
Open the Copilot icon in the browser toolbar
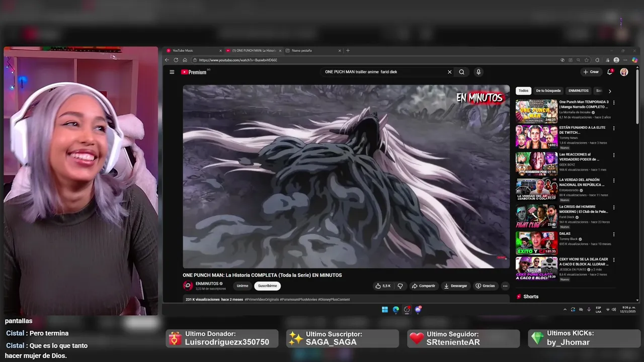click(x=635, y=60)
